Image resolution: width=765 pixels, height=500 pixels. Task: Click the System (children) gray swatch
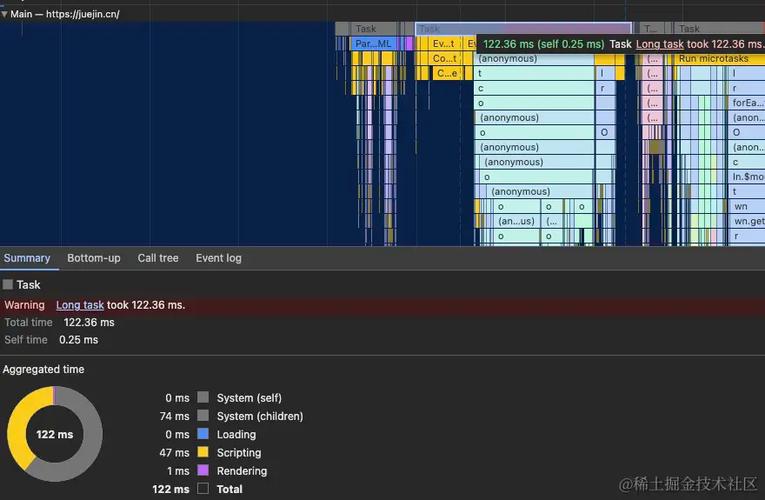[x=203, y=416]
